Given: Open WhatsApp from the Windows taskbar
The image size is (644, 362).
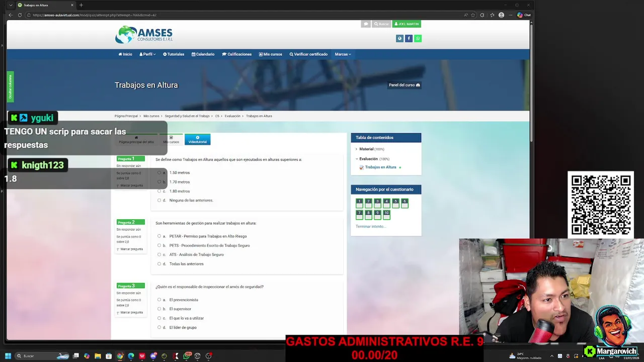Looking at the screenshot, I should point(186,356).
